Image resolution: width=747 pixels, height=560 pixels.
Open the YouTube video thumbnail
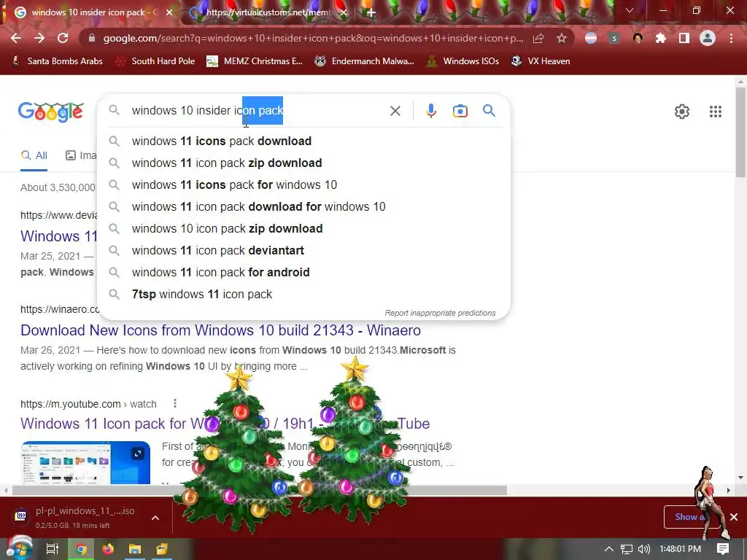click(85, 462)
